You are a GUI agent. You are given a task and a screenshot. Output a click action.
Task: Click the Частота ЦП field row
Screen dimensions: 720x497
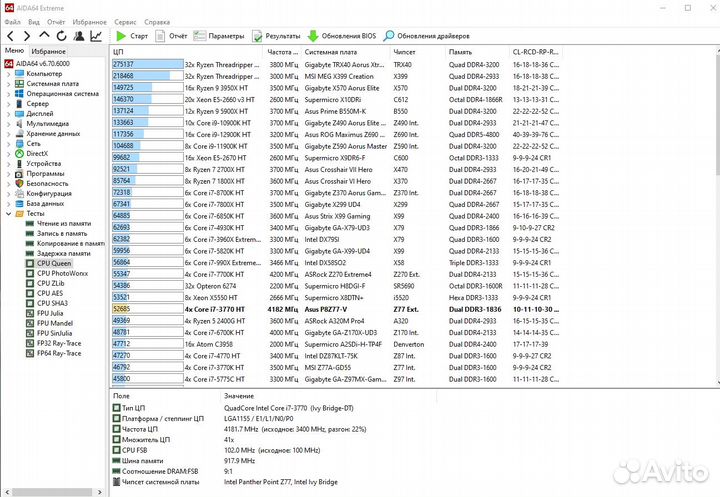pyautogui.click(x=239, y=429)
